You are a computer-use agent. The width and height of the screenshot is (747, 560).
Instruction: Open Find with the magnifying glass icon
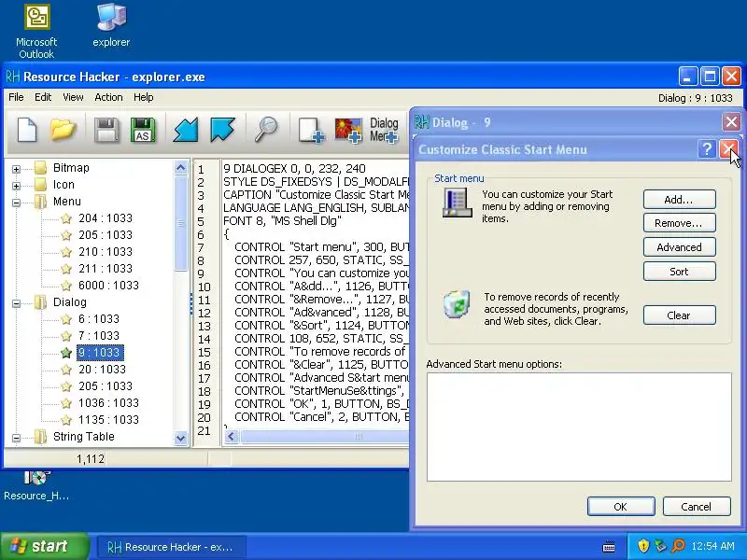pos(266,130)
